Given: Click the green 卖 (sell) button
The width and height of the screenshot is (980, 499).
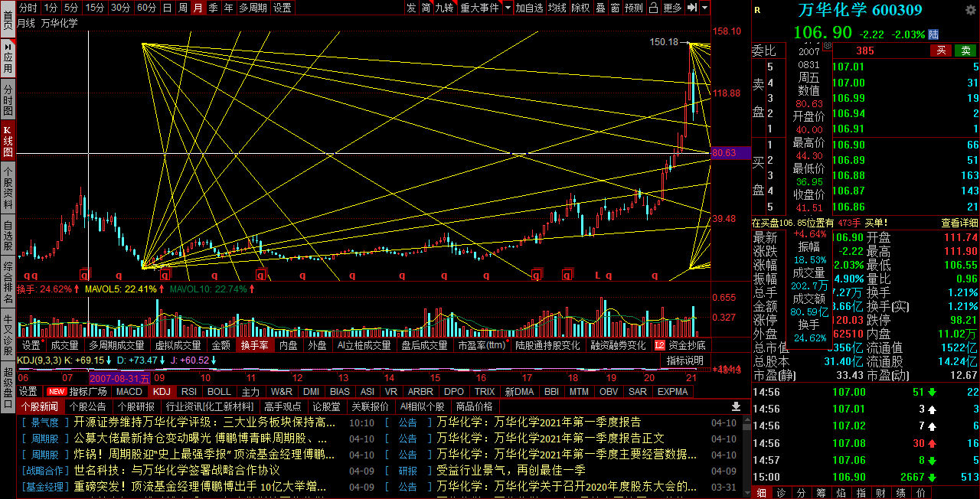Looking at the screenshot, I should [965, 51].
